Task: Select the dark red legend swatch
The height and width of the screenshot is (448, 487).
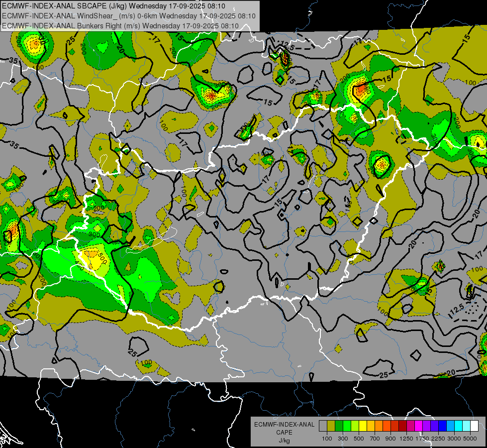Action: [403, 426]
